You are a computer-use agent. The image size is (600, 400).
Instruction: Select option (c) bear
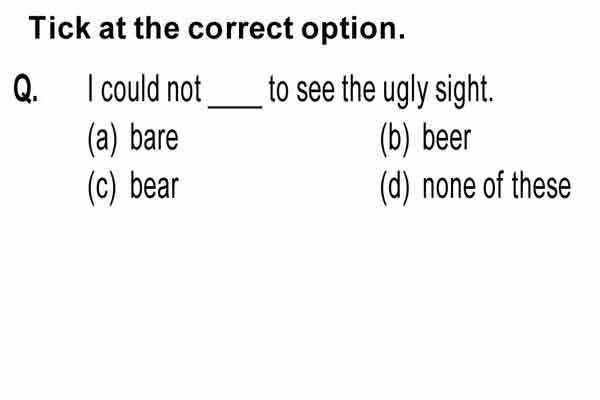[x=133, y=186]
